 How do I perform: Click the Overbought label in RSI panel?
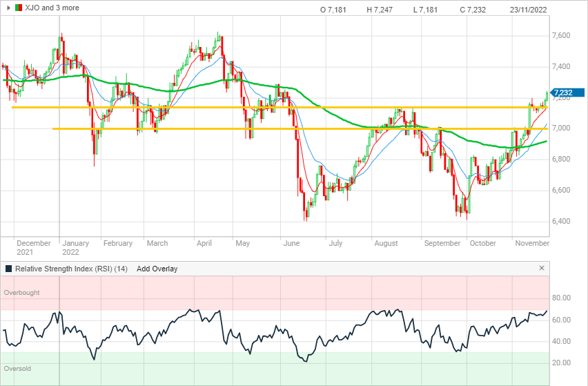tap(21, 293)
